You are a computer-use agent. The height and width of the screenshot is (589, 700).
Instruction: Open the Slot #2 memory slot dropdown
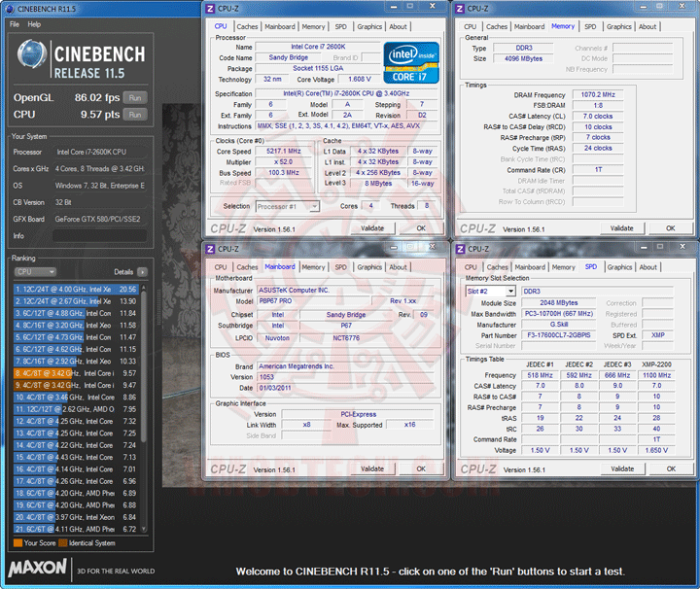491,291
